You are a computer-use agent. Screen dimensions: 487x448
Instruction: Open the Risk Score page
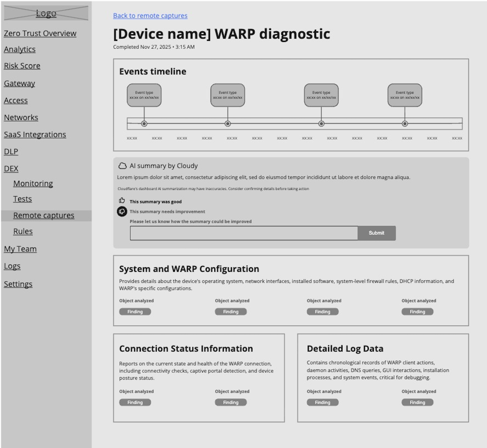click(22, 66)
